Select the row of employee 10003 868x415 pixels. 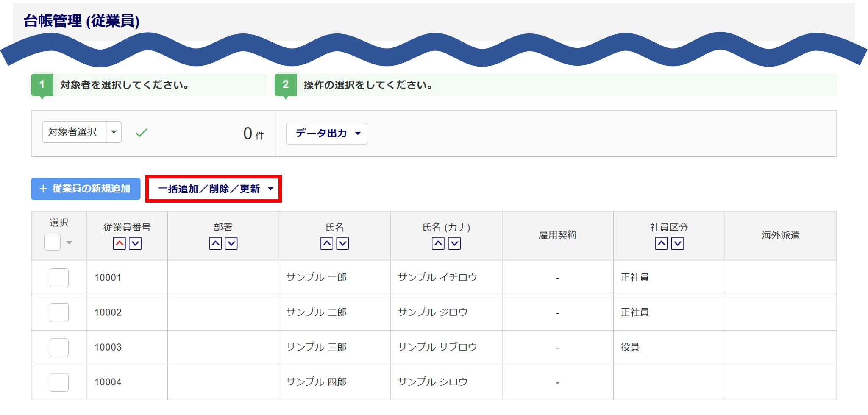click(x=59, y=348)
